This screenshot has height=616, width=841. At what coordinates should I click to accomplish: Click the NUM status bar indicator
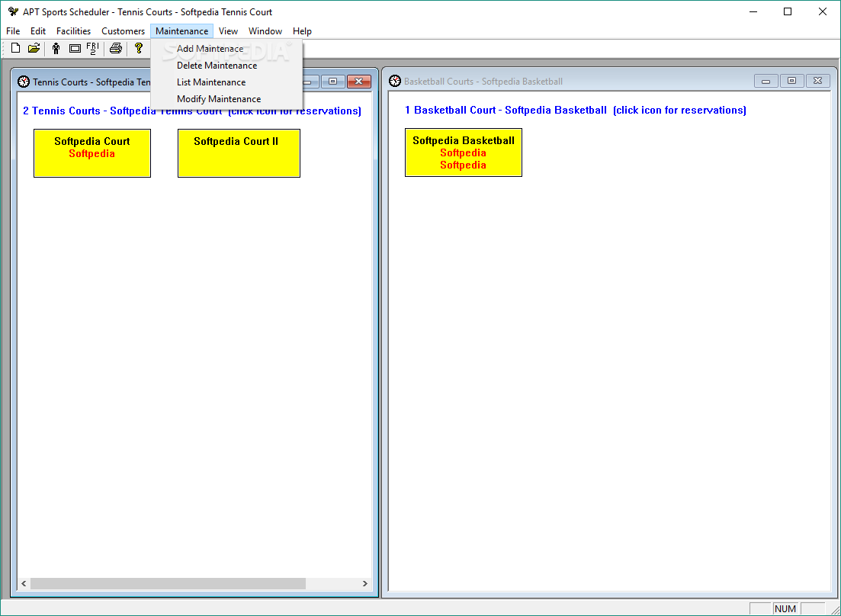(x=785, y=608)
